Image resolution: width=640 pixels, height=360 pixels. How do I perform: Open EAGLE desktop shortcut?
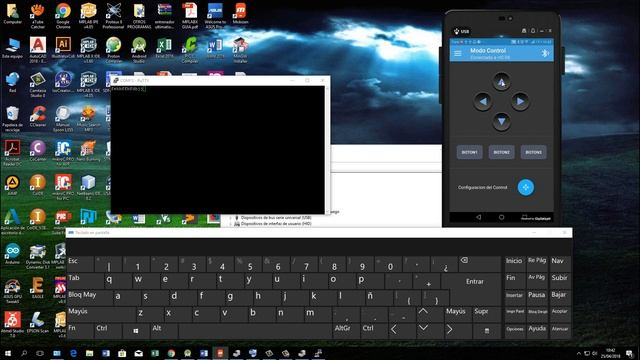[x=38, y=288]
